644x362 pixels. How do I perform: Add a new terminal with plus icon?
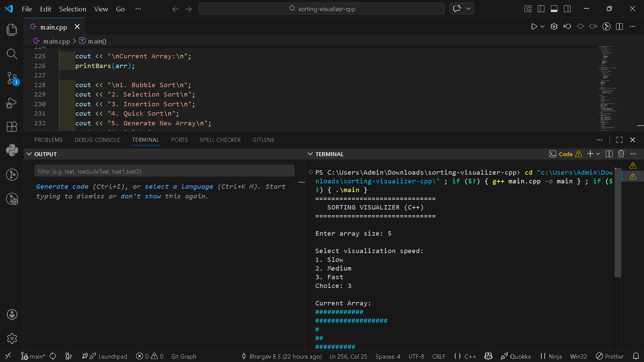(590, 154)
